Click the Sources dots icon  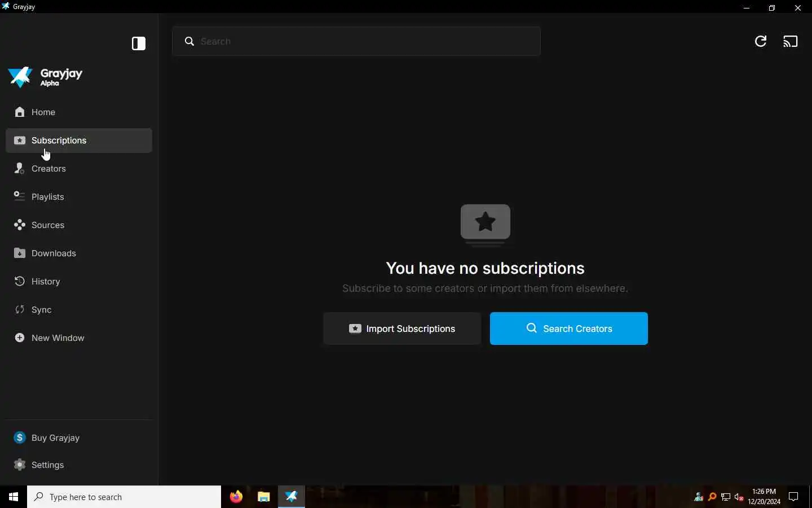tap(20, 225)
